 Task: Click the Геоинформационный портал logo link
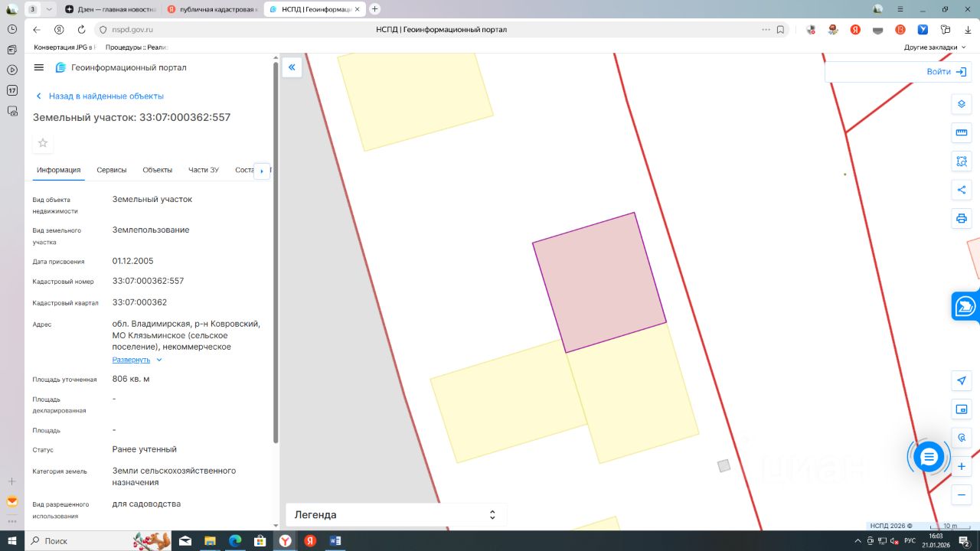[x=121, y=67]
